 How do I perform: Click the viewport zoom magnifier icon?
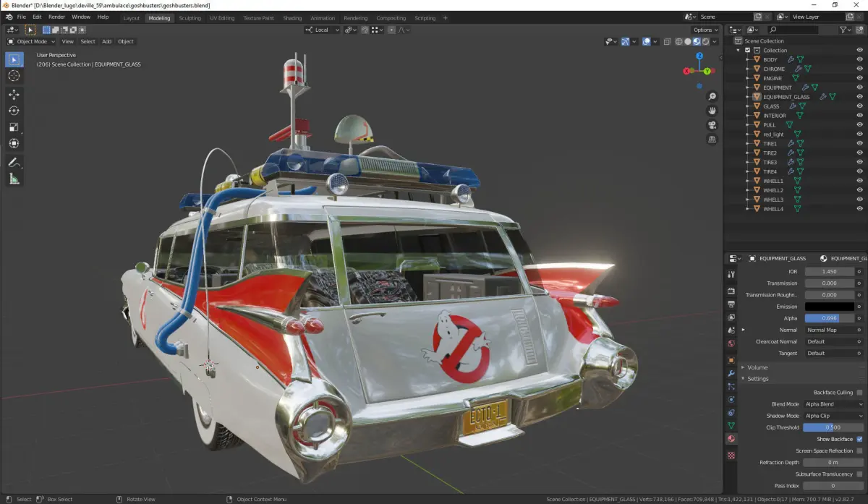click(x=712, y=96)
